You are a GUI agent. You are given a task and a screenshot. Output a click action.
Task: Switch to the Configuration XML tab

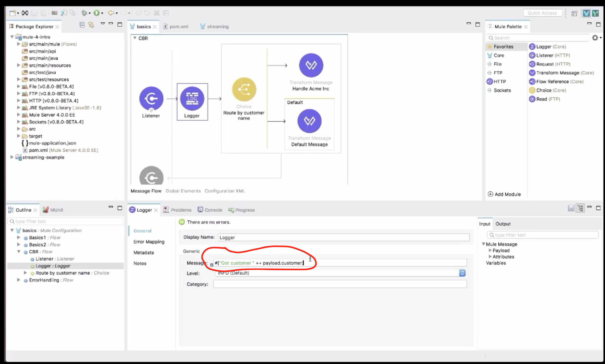(225, 191)
